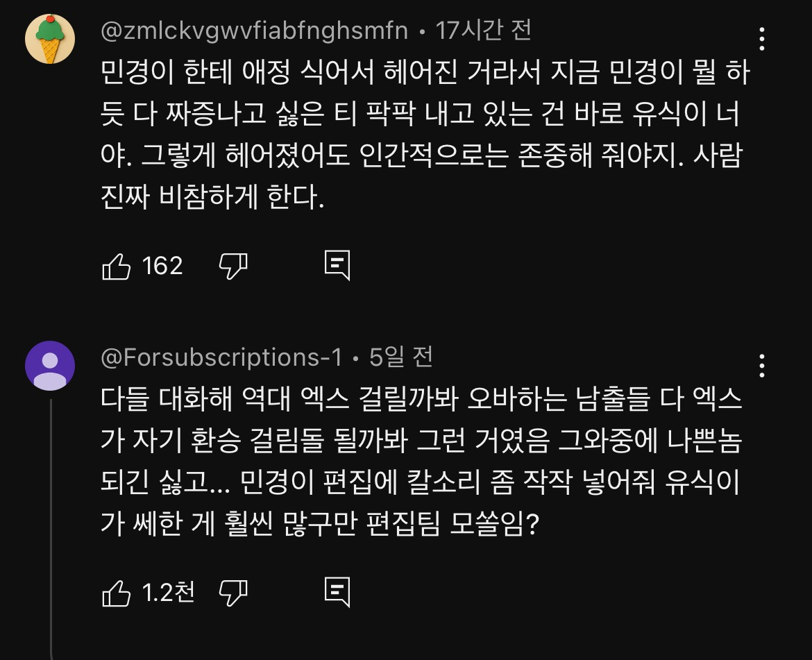Click the comment text starting with 민경이 한테
The image size is (812, 660).
(423, 136)
